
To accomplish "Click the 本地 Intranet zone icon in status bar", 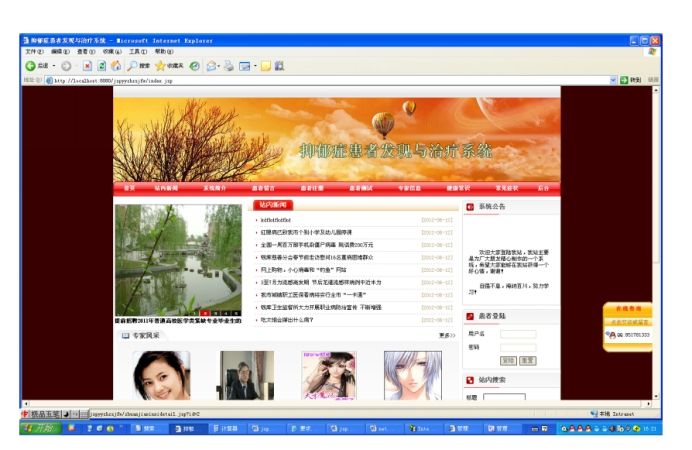I will coord(594,414).
